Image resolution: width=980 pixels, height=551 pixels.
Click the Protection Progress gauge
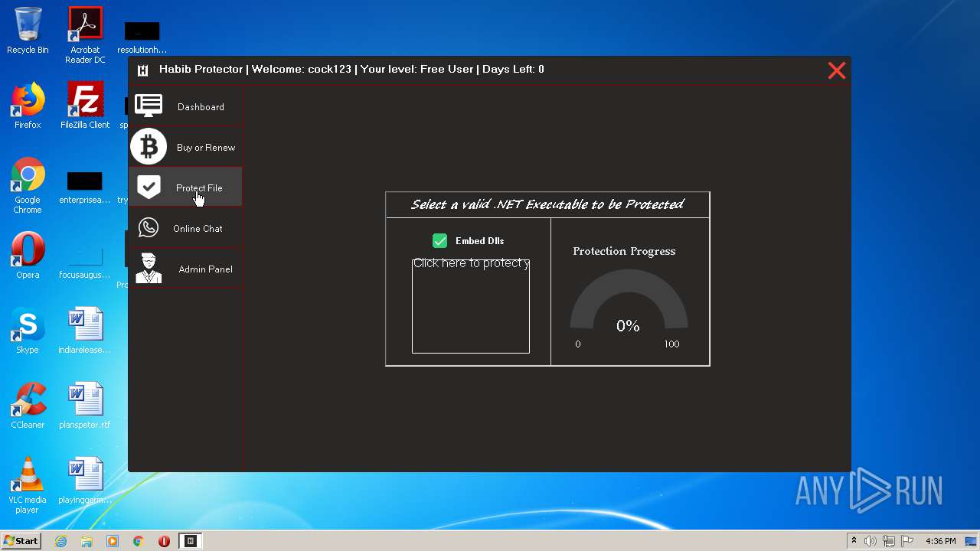[x=629, y=300]
